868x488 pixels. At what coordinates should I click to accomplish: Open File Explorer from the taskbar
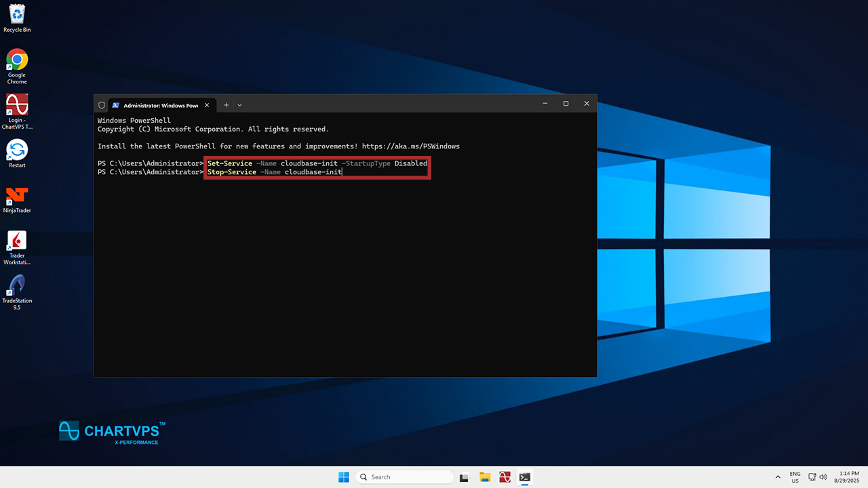(x=485, y=477)
